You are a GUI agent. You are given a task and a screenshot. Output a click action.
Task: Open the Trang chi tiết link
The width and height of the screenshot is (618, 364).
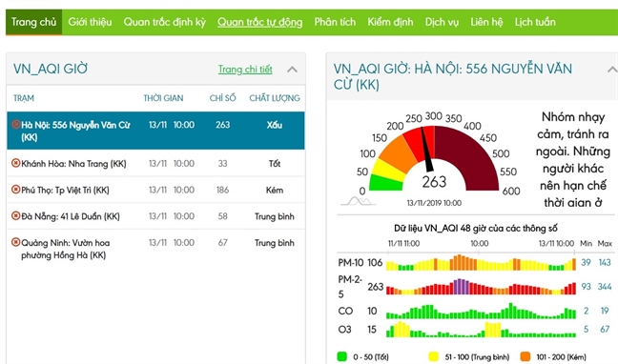[x=245, y=70]
